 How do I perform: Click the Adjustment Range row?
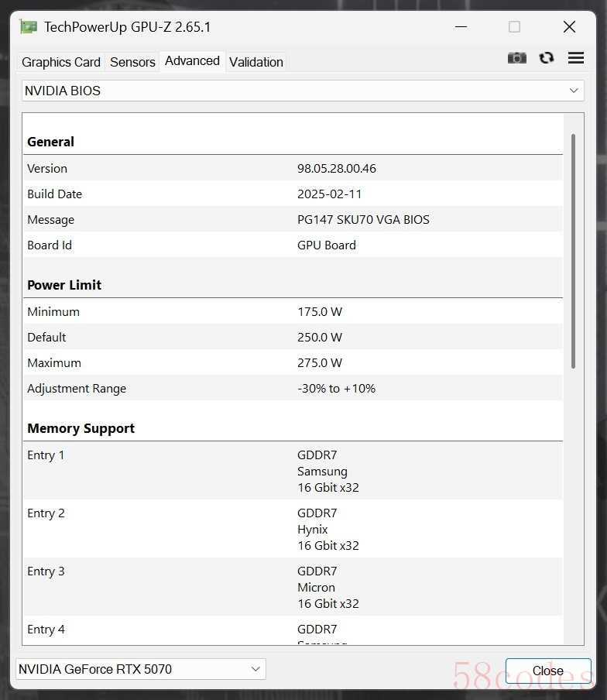(x=293, y=388)
